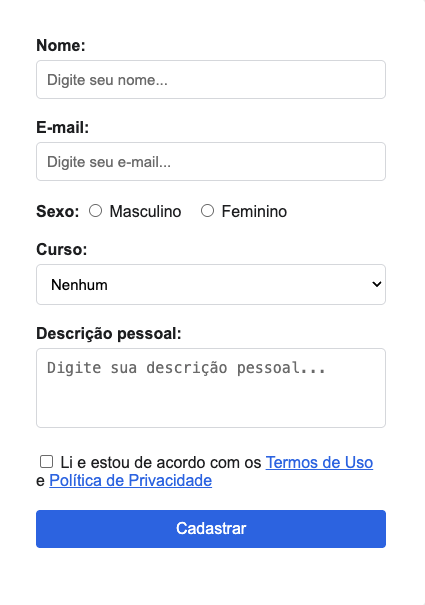Expand the Curso dropdown chevron arrow

click(376, 284)
